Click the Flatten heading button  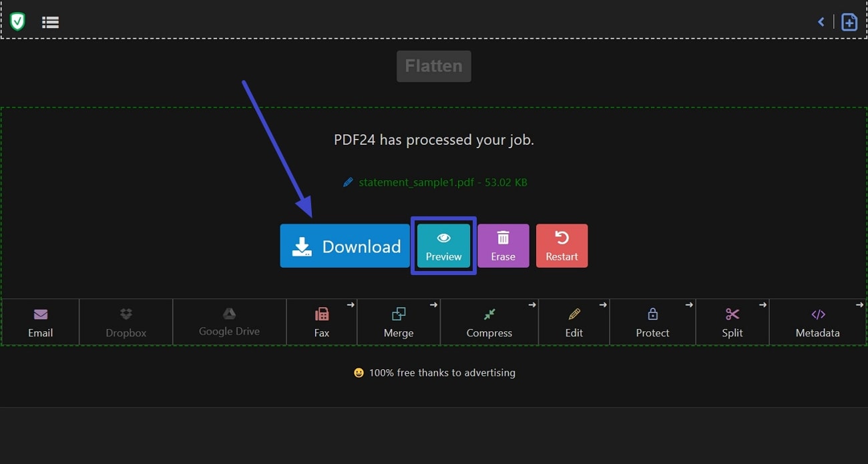434,66
